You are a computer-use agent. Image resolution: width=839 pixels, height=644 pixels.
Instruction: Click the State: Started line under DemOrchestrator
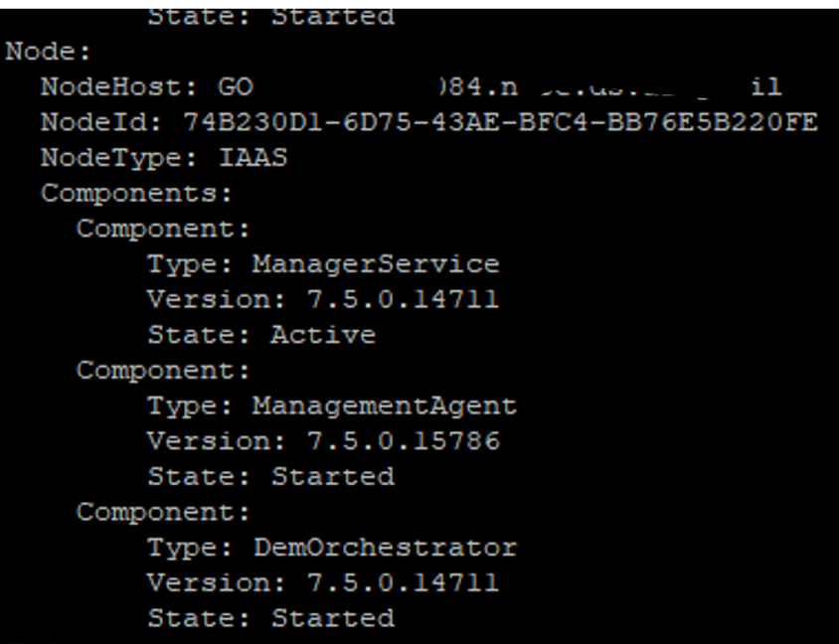[270, 617]
